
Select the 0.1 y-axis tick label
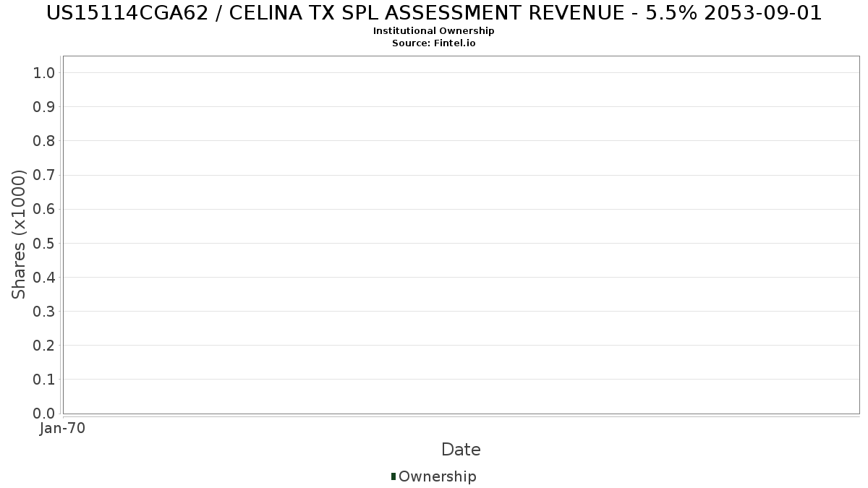(44, 380)
